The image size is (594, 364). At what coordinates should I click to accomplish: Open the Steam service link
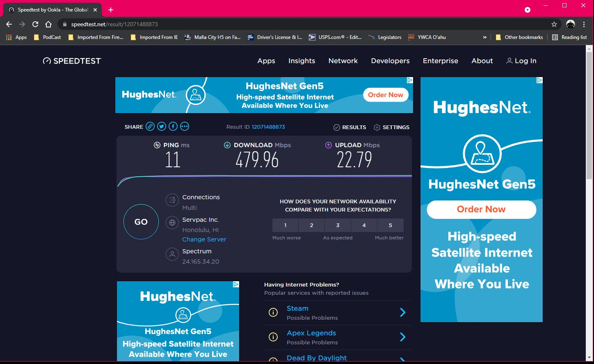tap(297, 309)
